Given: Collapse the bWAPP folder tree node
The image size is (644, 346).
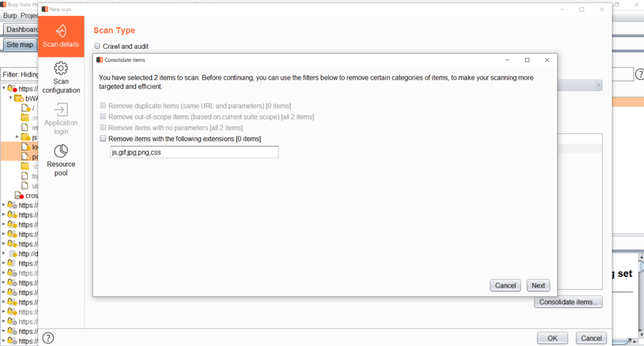Looking at the screenshot, I should click(x=11, y=98).
